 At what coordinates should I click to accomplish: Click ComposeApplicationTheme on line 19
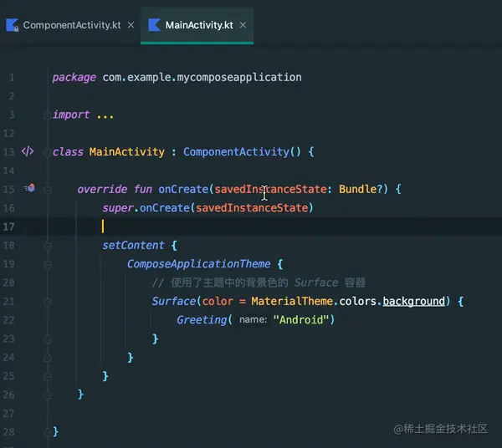[199, 264]
